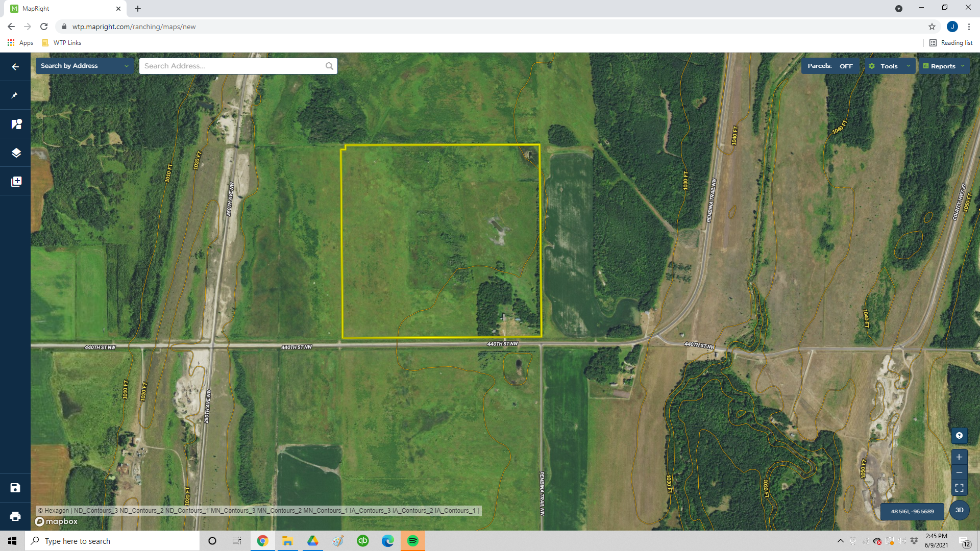
Task: Zoom in with the plus button
Action: (959, 457)
